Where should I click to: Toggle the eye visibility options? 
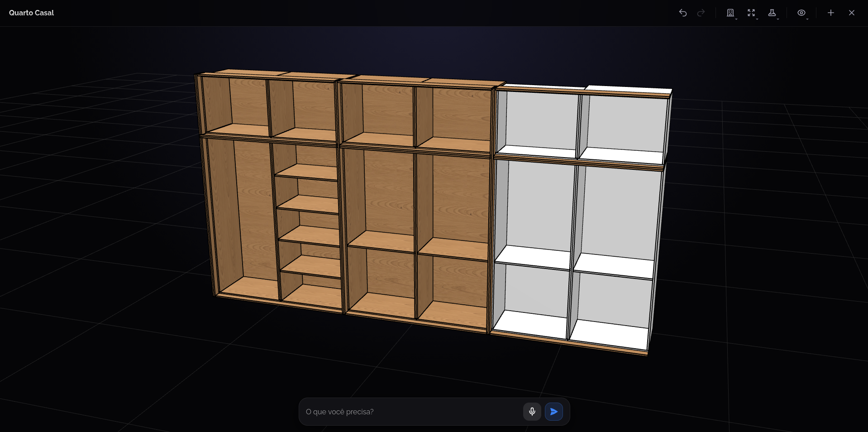tap(801, 13)
